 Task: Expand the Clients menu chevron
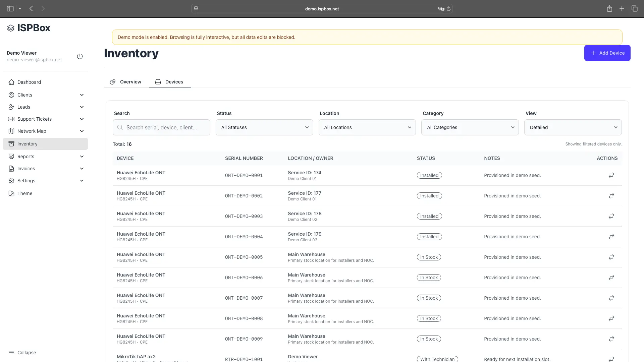tap(82, 95)
